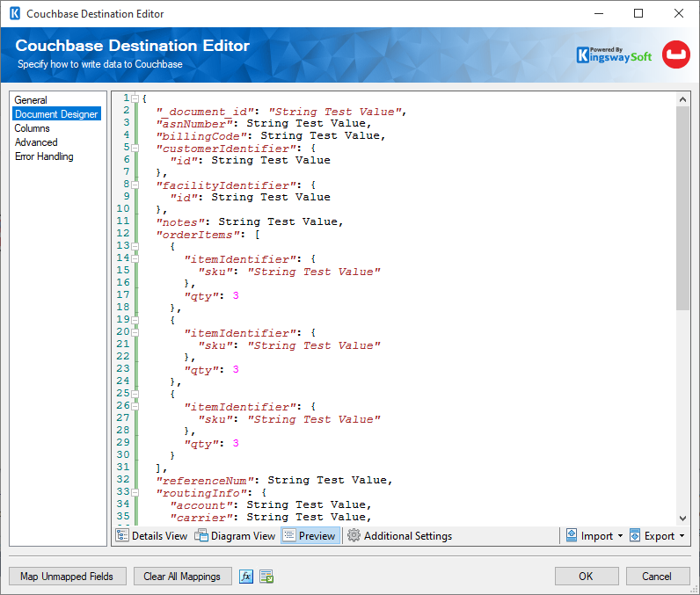
Task: Collapse facilityIdentifier fold at line 8
Action: click(135, 185)
